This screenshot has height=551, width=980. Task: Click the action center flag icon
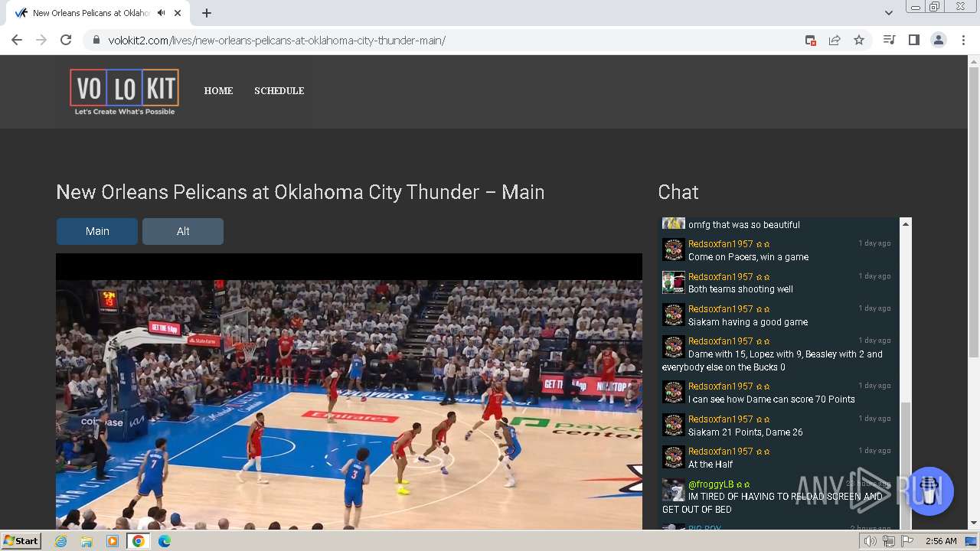[907, 541]
